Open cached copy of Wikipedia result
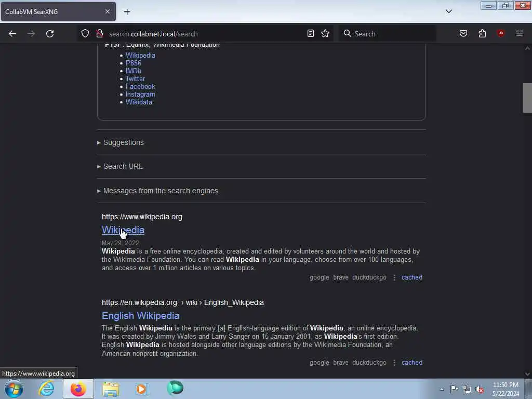This screenshot has width=532, height=399. coord(412,277)
